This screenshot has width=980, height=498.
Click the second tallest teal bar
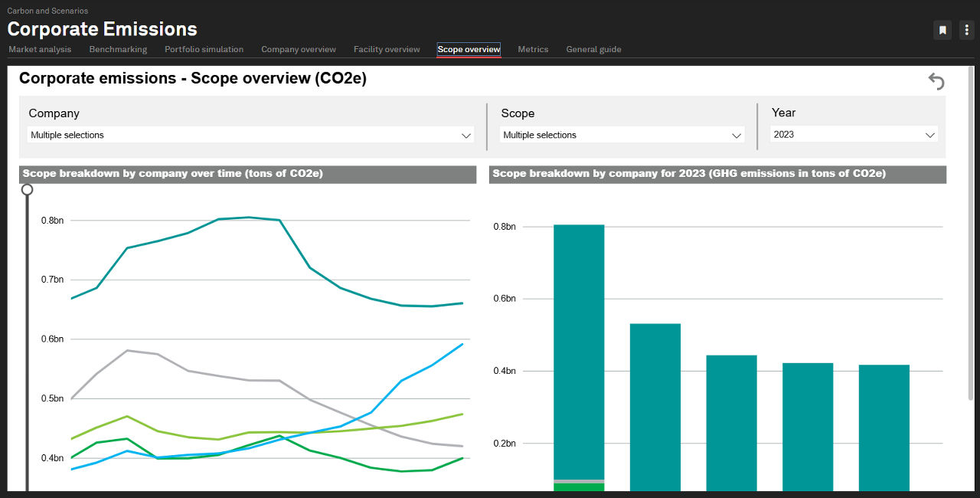655,406
